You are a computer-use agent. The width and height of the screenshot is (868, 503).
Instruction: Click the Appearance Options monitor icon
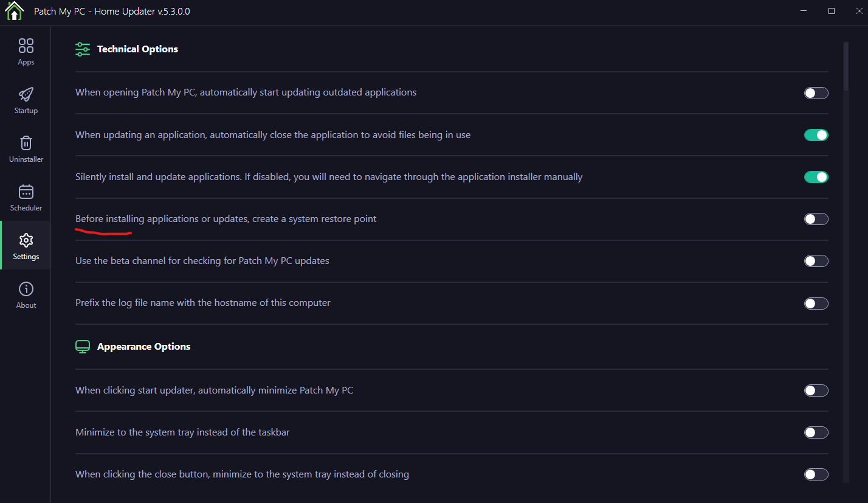point(83,347)
